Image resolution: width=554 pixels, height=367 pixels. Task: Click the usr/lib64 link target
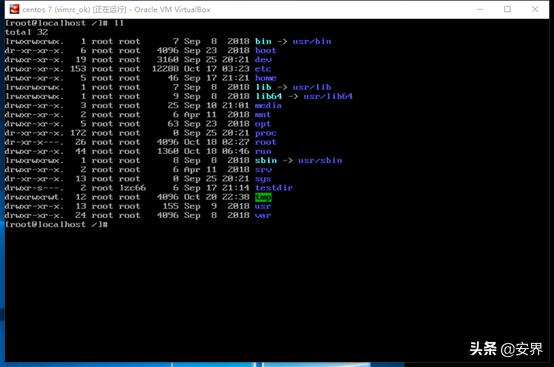[328, 96]
